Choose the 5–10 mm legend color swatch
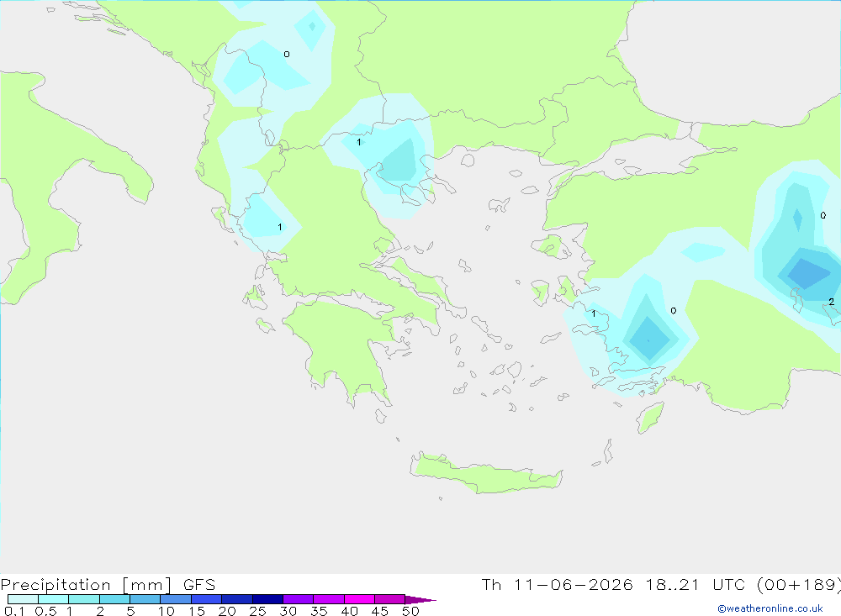The height and width of the screenshot is (616, 841). click(145, 599)
